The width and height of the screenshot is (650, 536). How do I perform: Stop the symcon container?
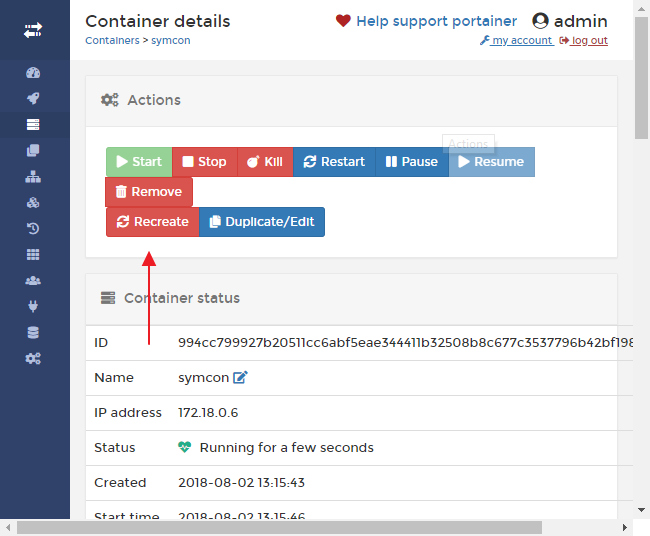pos(204,162)
